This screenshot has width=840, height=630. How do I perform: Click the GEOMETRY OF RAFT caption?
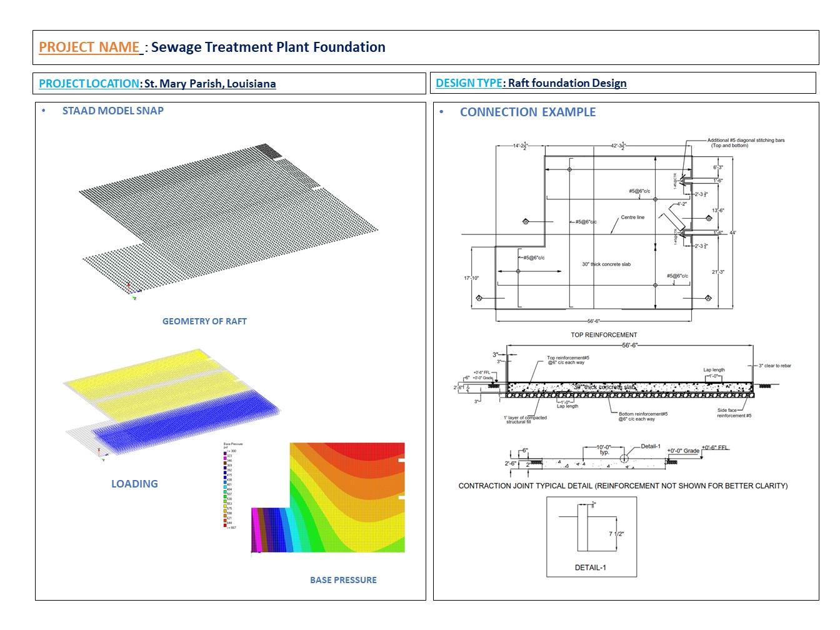tap(204, 322)
